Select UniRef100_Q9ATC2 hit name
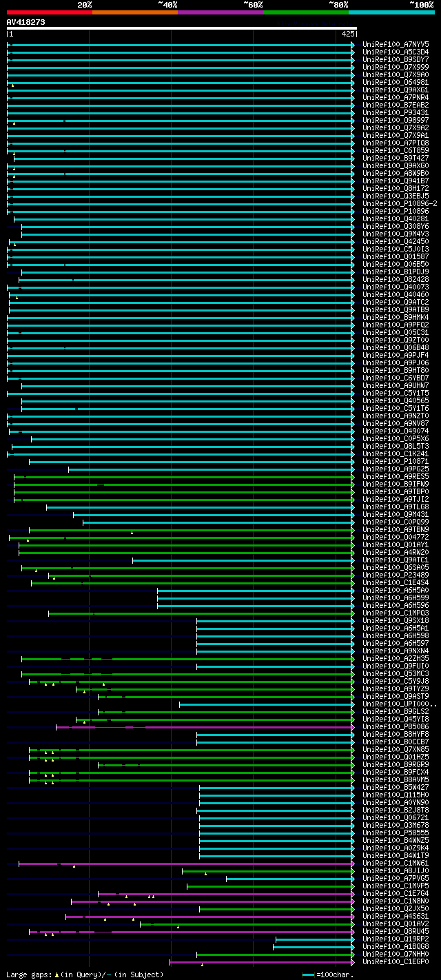The image size is (441, 980). tap(396, 302)
